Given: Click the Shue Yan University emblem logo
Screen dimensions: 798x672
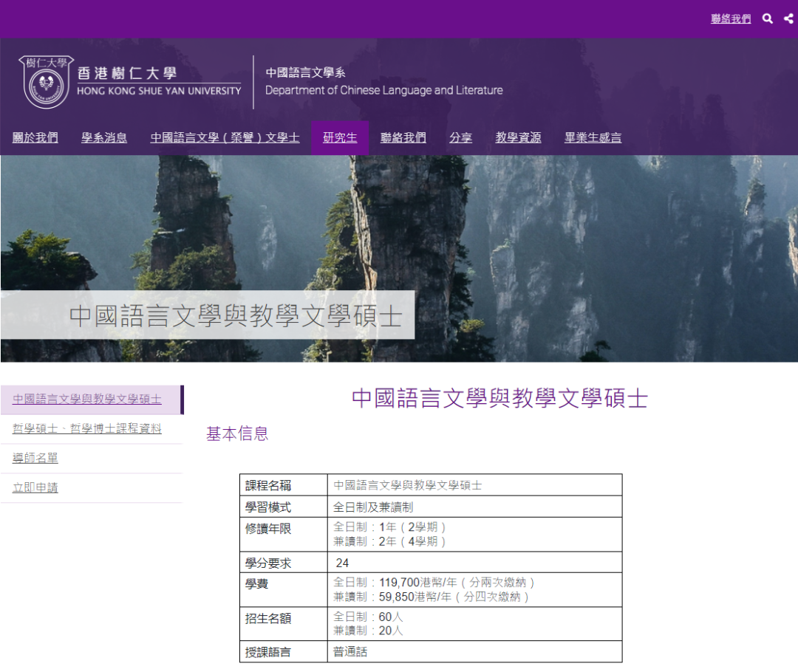Looking at the screenshot, I should (45, 80).
